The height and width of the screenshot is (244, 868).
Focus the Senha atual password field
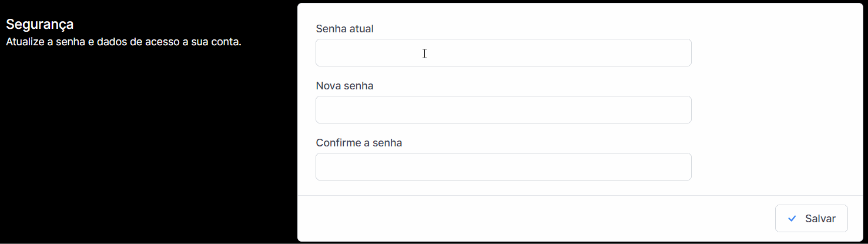click(x=503, y=53)
